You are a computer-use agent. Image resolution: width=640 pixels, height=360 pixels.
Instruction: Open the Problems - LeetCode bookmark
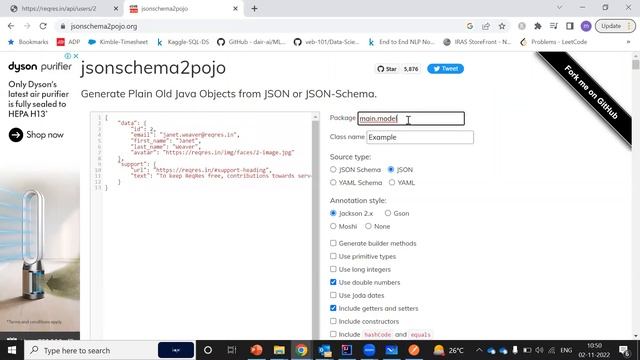tap(553, 42)
